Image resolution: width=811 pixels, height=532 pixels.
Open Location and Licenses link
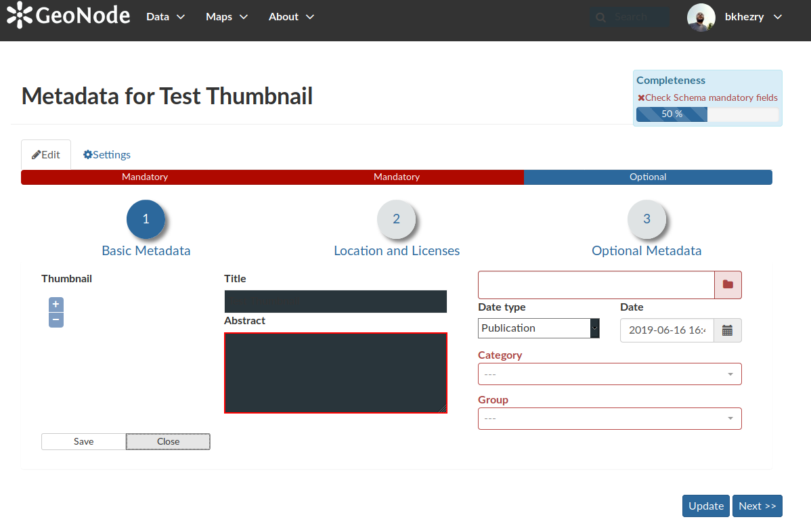(x=397, y=250)
